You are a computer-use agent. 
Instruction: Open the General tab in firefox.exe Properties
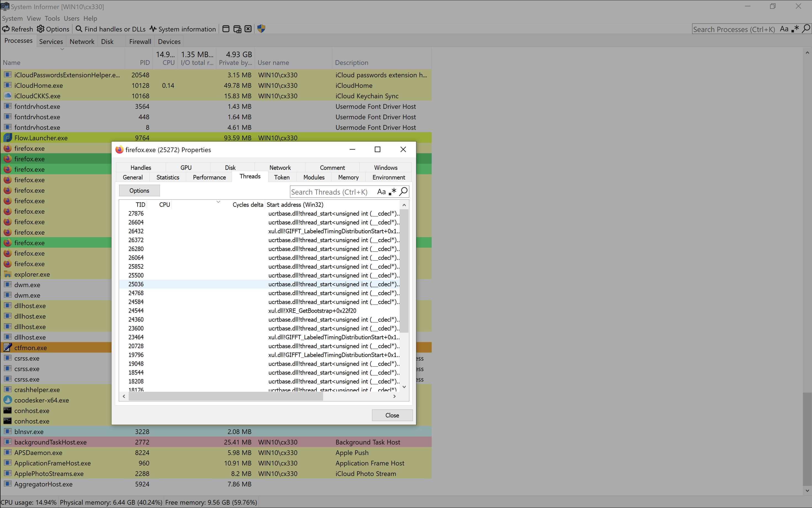tap(133, 177)
